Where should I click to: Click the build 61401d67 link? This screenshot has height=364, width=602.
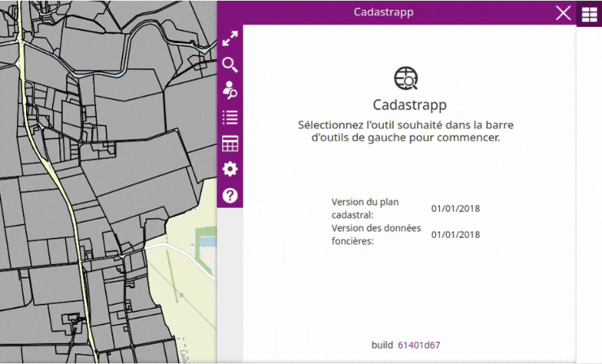tap(419, 344)
